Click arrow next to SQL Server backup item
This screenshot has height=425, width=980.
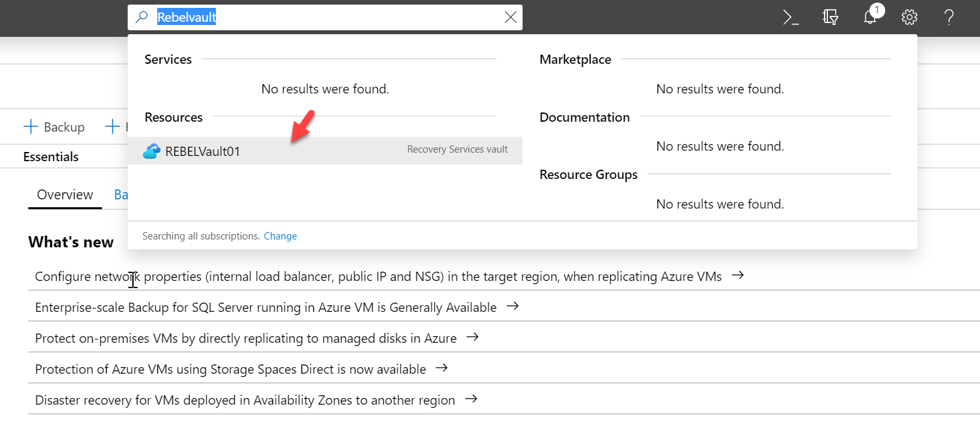pyautogui.click(x=513, y=307)
